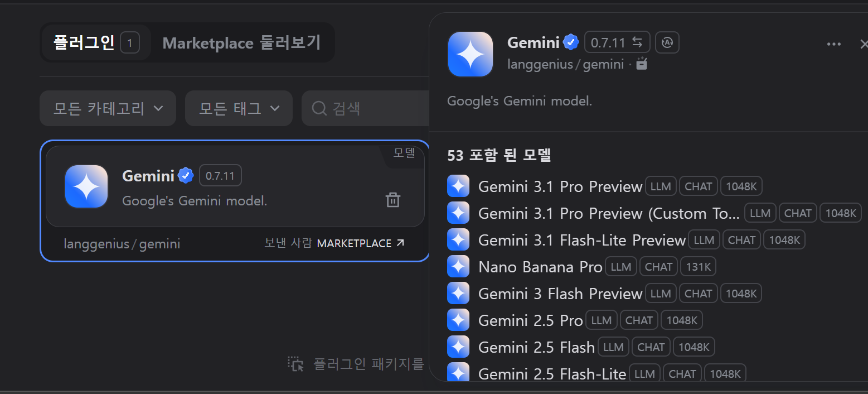
Task: Click 1048K tag on Gemini 3 Flash Preview
Action: 741,294
